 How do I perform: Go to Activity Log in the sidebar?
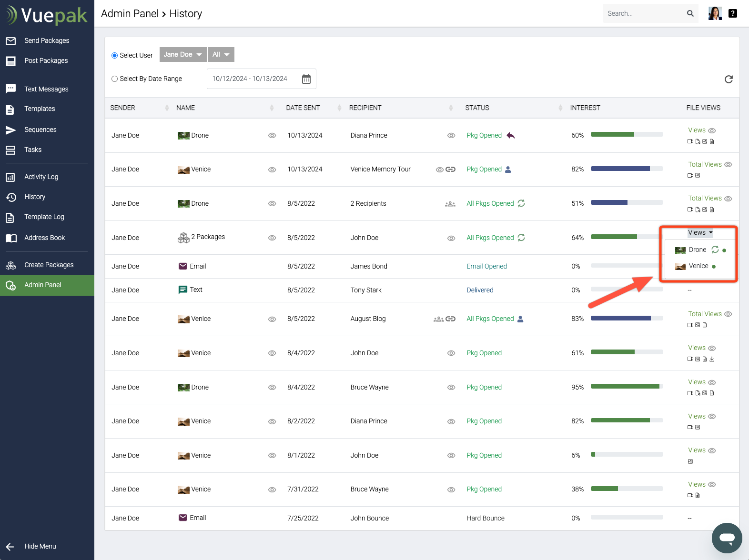tap(41, 177)
